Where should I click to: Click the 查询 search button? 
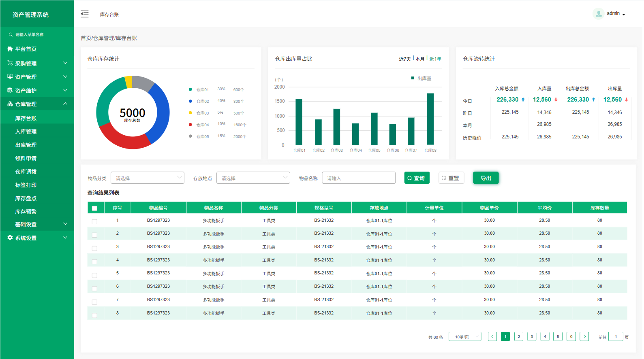coord(417,178)
